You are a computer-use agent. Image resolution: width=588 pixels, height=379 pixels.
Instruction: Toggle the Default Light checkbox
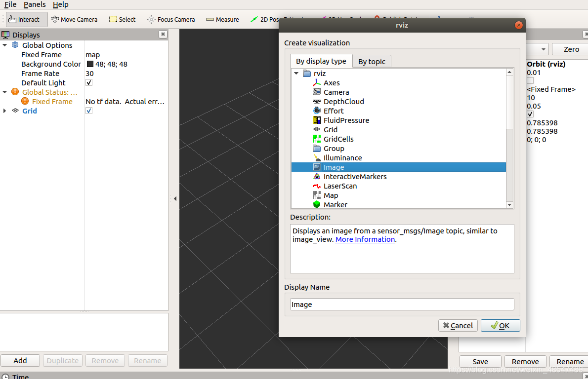pyautogui.click(x=89, y=82)
